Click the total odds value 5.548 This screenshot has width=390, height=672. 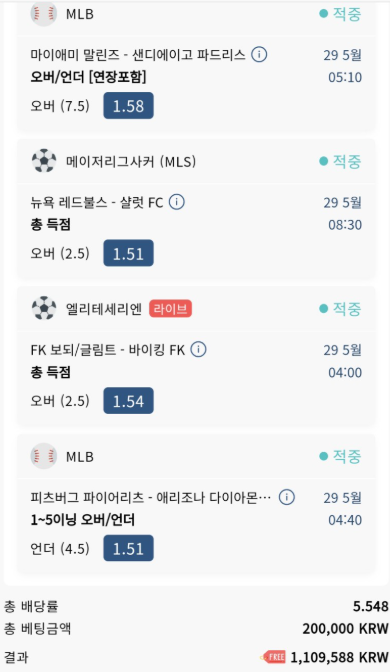click(x=371, y=606)
